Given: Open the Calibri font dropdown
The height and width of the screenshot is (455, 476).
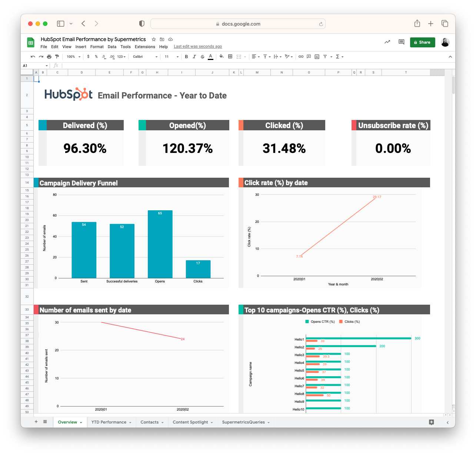Looking at the screenshot, I should [x=145, y=57].
